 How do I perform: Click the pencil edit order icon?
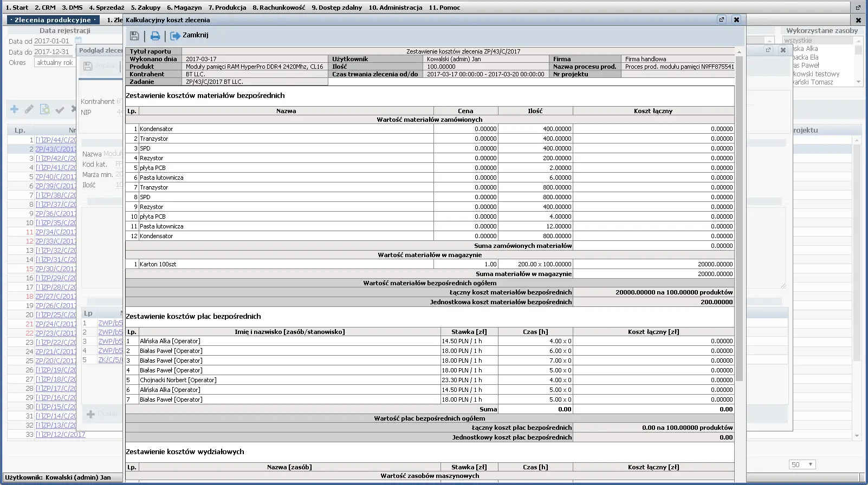(x=29, y=109)
